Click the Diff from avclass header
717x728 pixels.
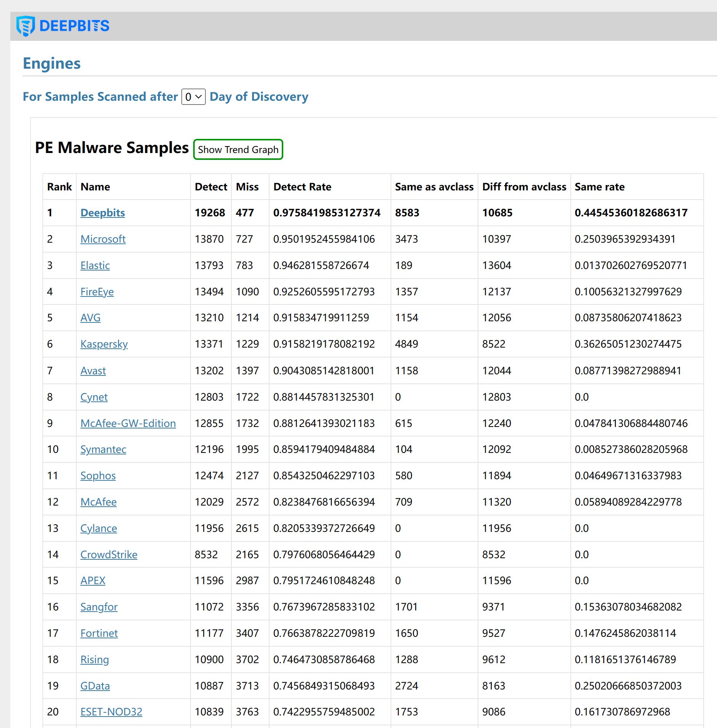click(x=525, y=187)
